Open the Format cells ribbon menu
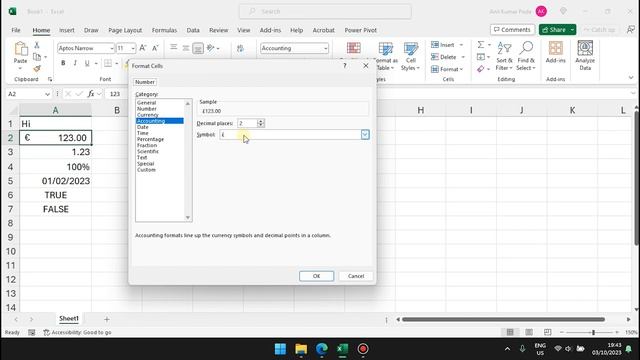Screen dimensions: 640x360 click(447, 69)
